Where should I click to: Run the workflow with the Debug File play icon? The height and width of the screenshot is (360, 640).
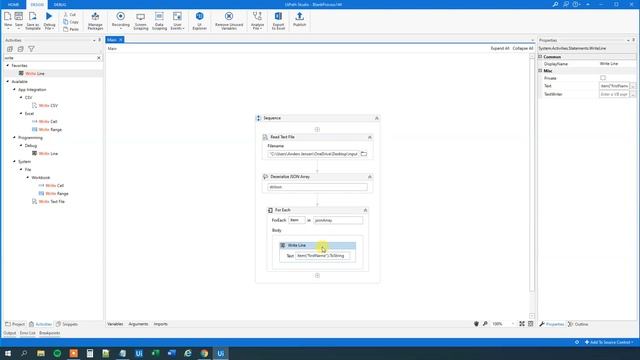[x=49, y=16]
